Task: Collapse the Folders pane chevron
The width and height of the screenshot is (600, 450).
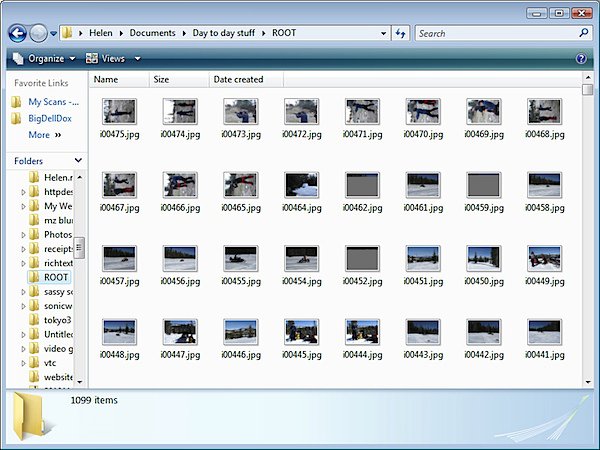Action: tap(78, 161)
